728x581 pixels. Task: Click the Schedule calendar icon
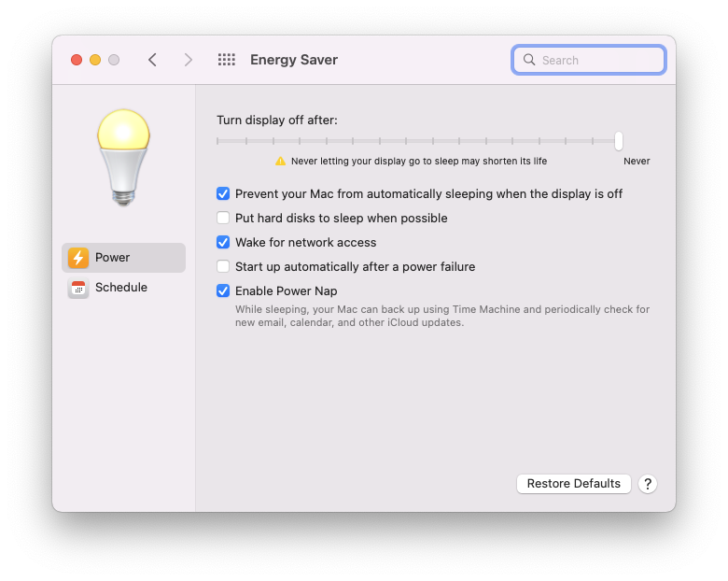point(78,288)
